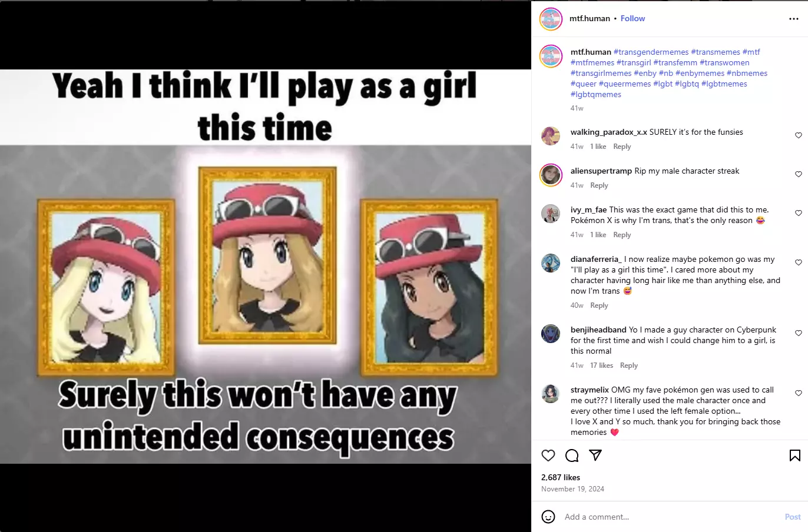
Task: Open the three-dot more options menu
Action: pyautogui.click(x=794, y=19)
